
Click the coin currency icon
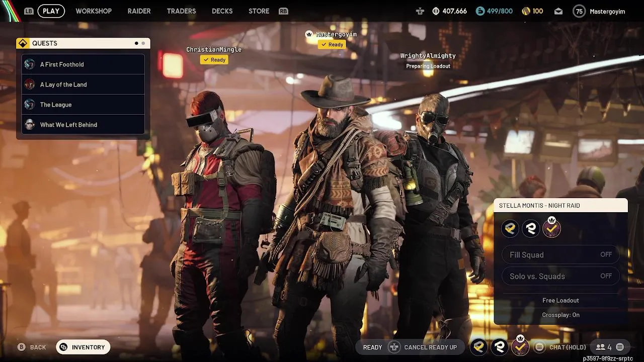[x=436, y=11]
